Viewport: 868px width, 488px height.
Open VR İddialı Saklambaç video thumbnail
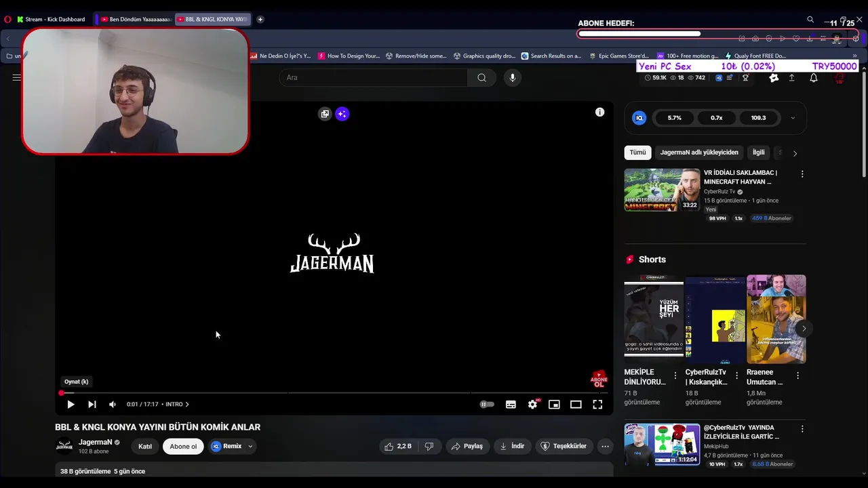pos(662,190)
